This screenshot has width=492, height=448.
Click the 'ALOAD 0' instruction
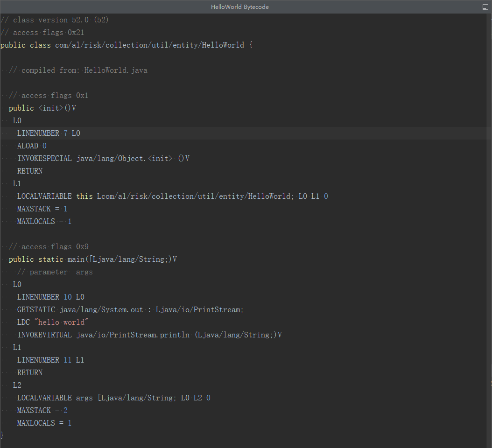(x=32, y=146)
